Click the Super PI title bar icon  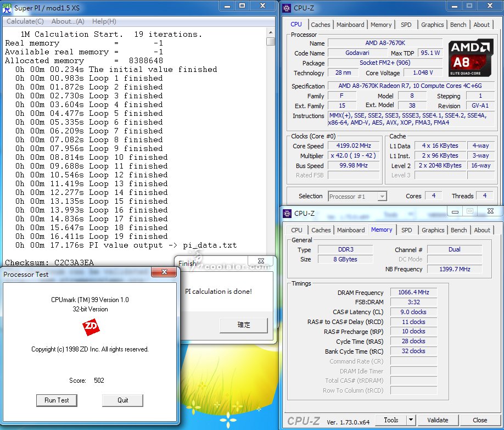click(7, 8)
